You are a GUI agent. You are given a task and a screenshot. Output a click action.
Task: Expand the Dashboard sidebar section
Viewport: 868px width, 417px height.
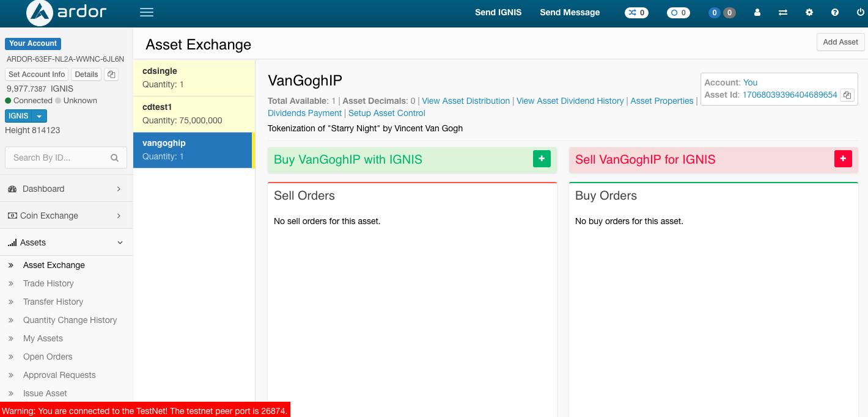tap(66, 189)
